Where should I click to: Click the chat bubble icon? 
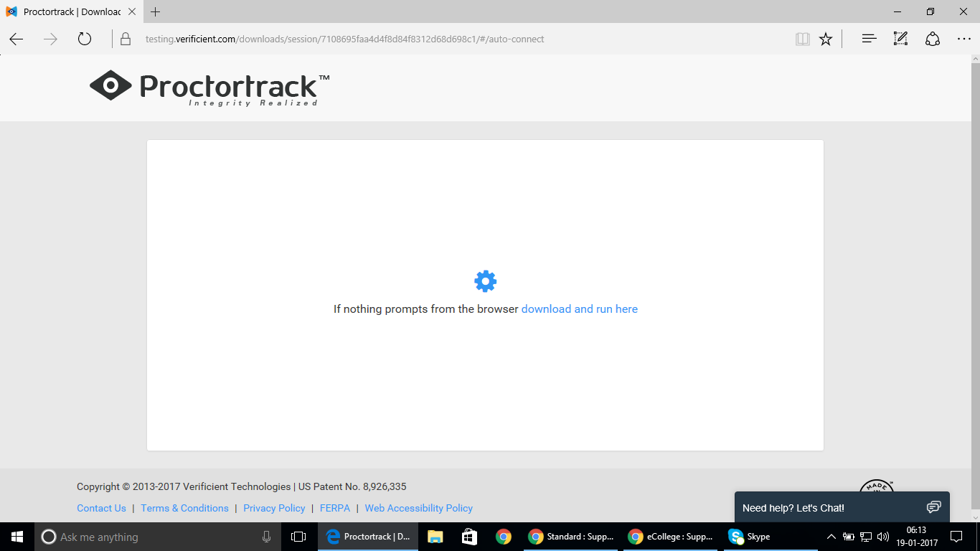click(x=933, y=507)
